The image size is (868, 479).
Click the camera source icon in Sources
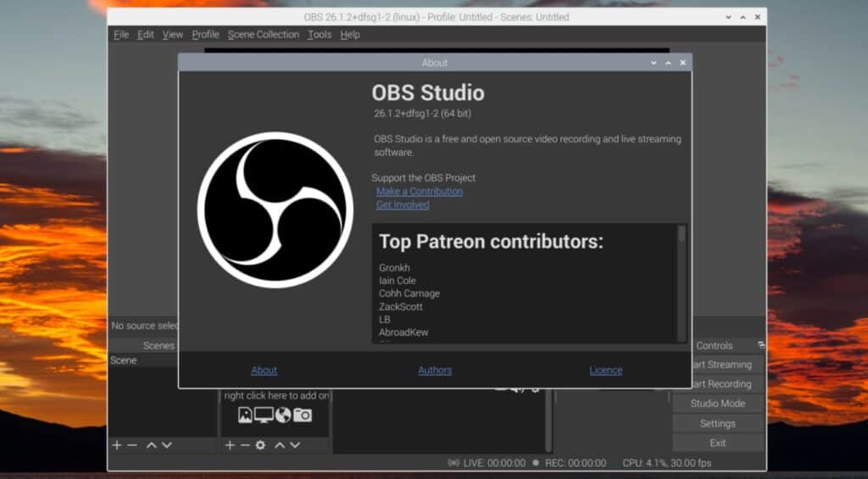(303, 415)
